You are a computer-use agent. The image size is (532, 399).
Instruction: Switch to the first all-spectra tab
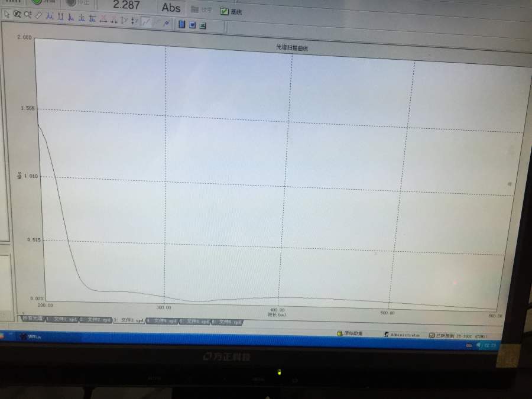(x=33, y=318)
